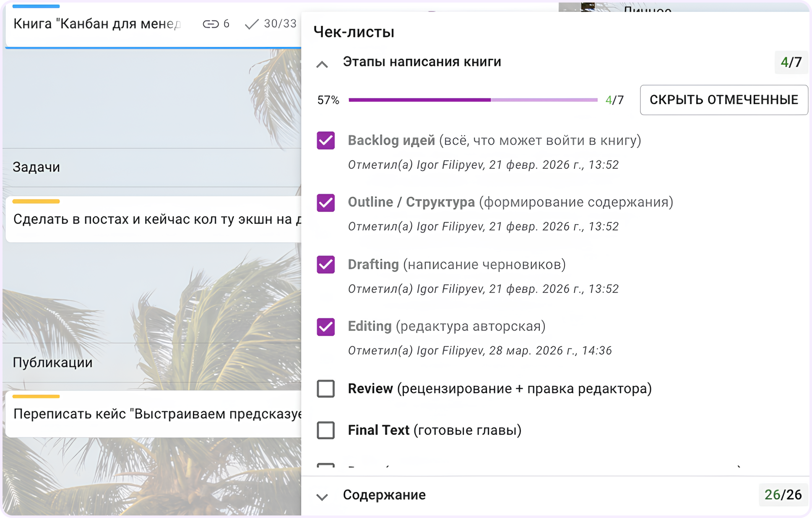Expand the Содержание checklist chevron
812x518 pixels.
322,497
